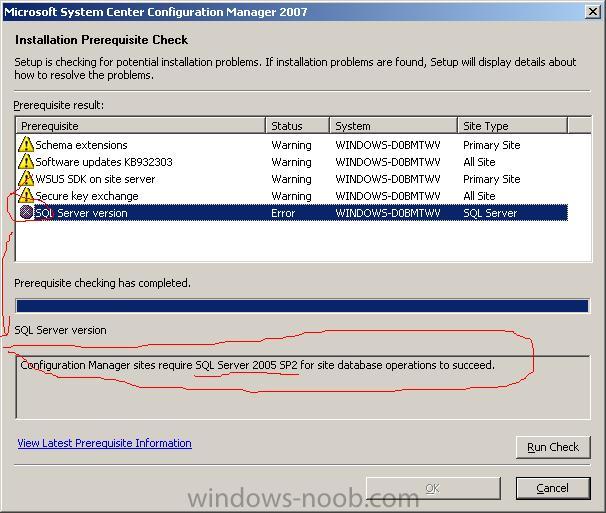Click the system name in the Schema extensions row
The height and width of the screenshot is (513, 606).
point(388,145)
